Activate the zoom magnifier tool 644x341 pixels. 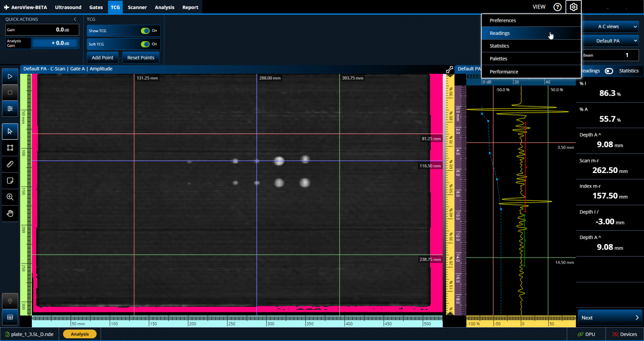tap(10, 197)
